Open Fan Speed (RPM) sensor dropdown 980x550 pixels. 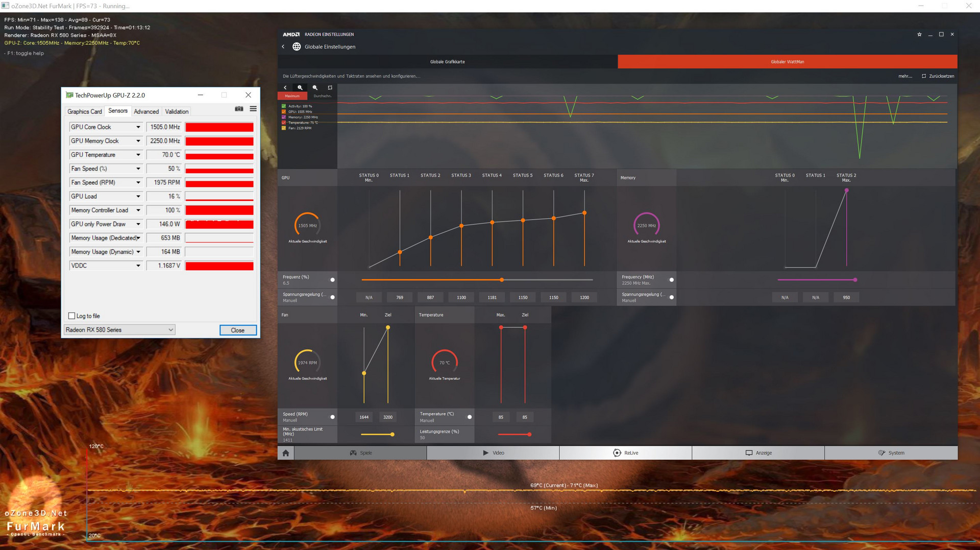[x=138, y=182]
